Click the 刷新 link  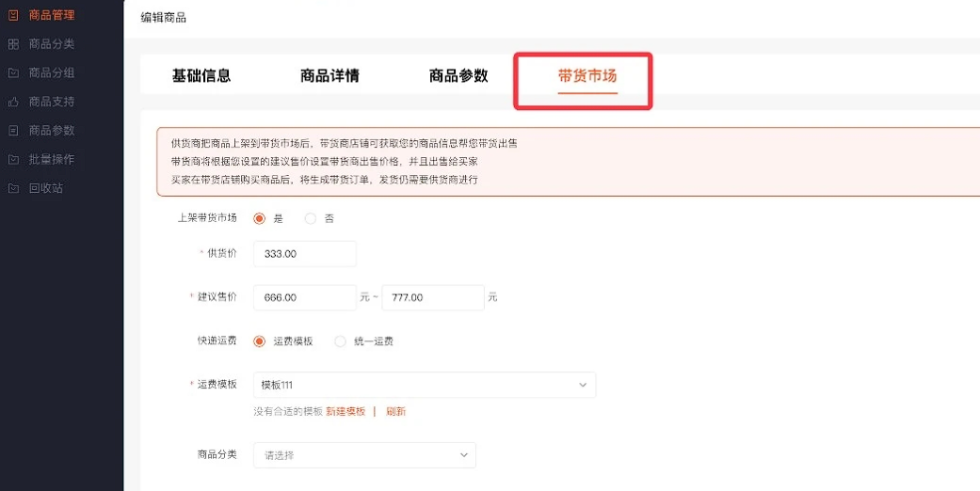click(395, 412)
